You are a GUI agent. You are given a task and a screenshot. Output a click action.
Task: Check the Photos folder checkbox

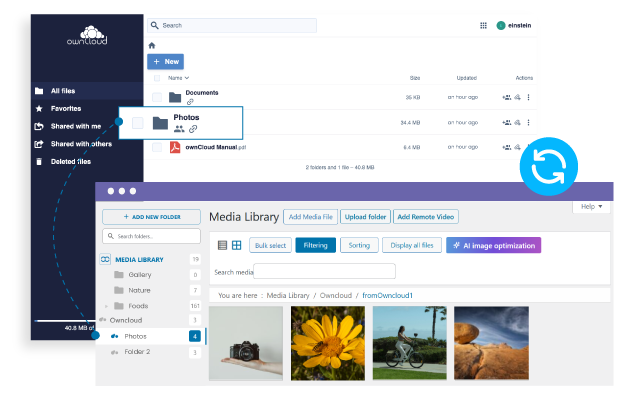click(x=138, y=123)
